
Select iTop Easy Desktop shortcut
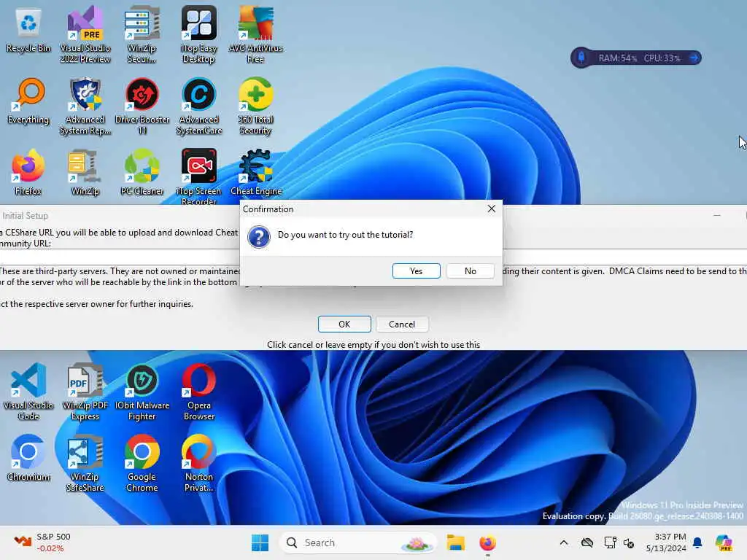pyautogui.click(x=198, y=34)
